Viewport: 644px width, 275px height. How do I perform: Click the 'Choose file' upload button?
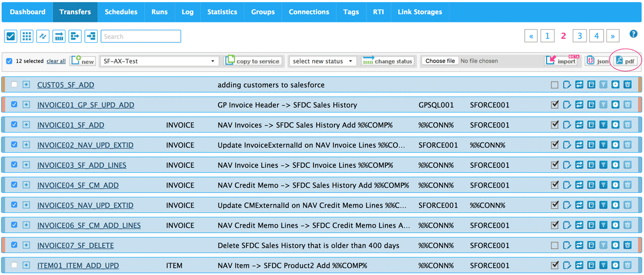click(x=440, y=61)
